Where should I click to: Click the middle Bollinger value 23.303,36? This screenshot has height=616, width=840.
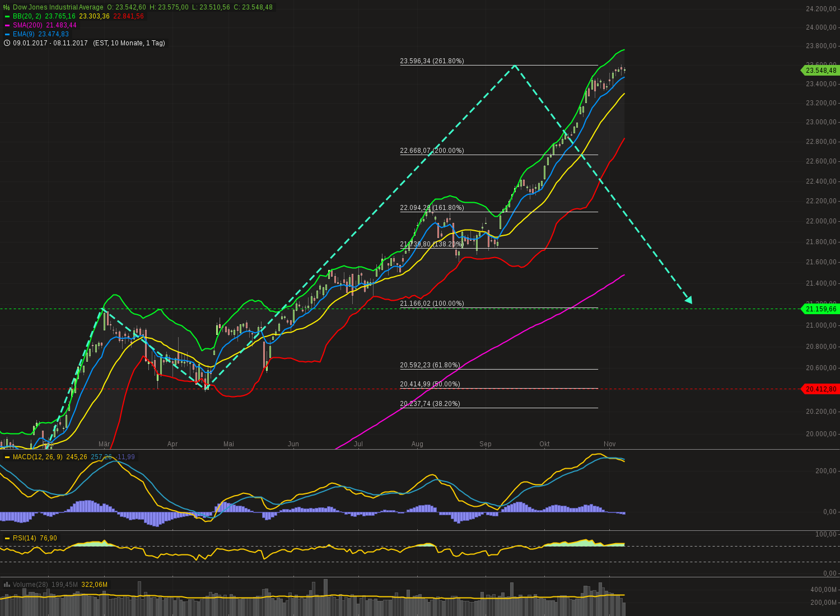tap(95, 16)
